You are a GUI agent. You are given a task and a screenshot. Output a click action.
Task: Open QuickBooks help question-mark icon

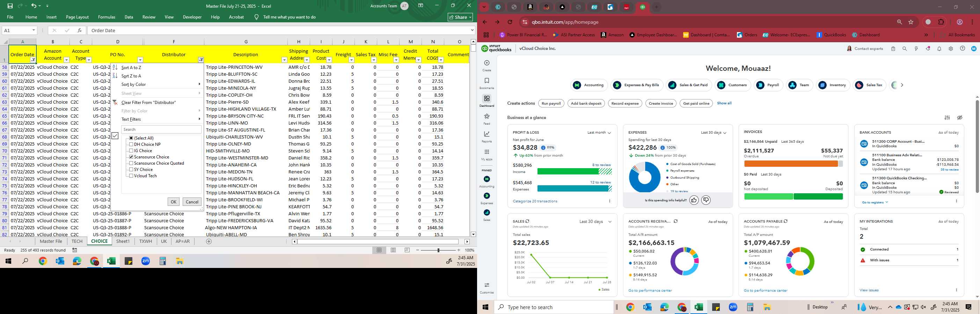click(963, 48)
